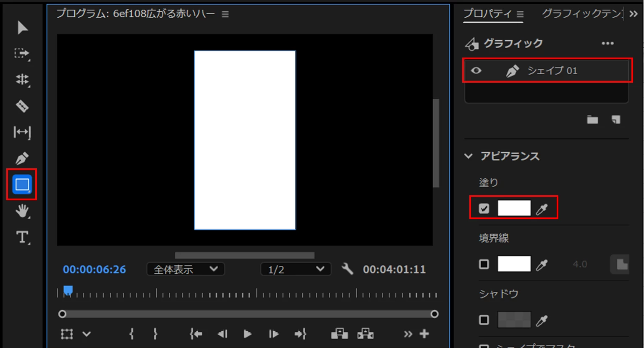Step back one frame

[222, 334]
